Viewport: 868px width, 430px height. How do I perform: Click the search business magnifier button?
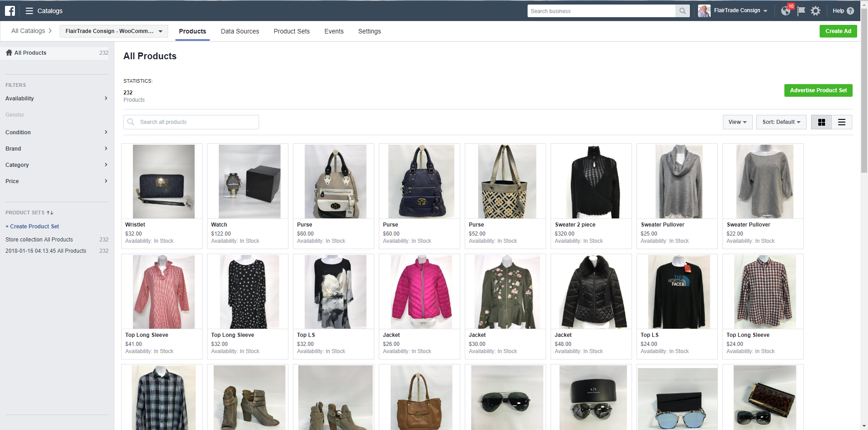click(683, 11)
